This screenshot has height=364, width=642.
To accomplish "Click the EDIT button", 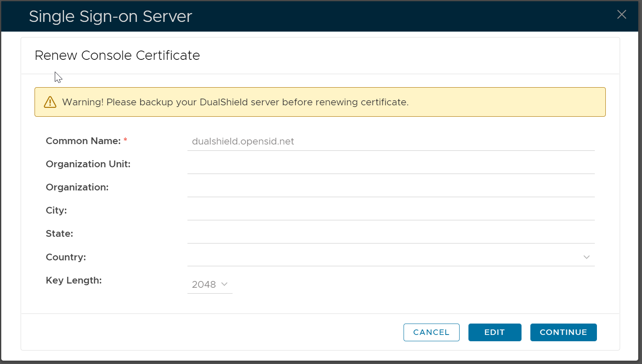I will point(495,332).
